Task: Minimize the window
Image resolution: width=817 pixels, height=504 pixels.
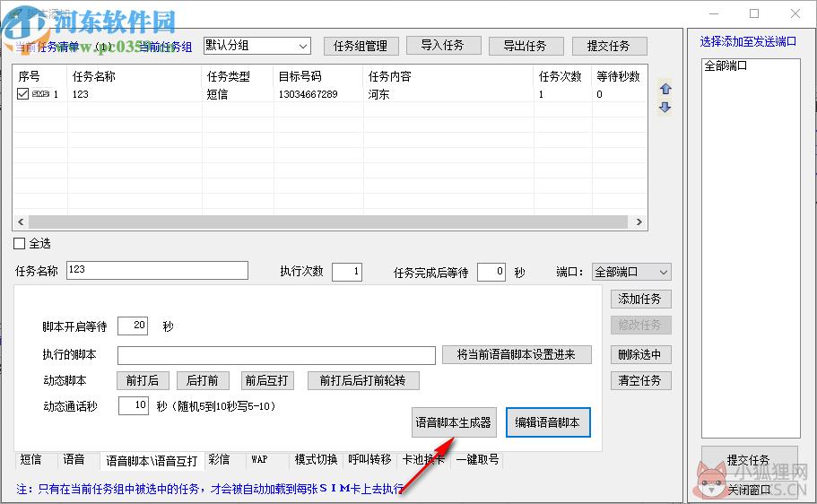Action: [x=714, y=13]
